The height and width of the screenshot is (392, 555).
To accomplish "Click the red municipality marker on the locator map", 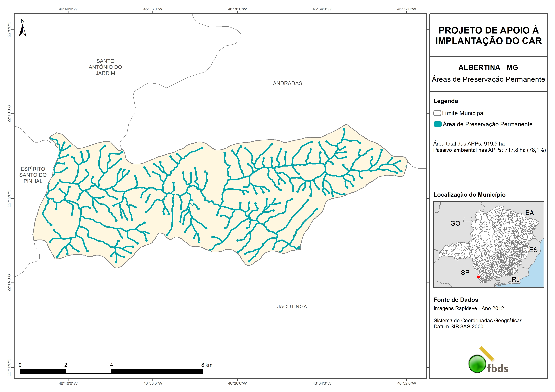I will [478, 277].
